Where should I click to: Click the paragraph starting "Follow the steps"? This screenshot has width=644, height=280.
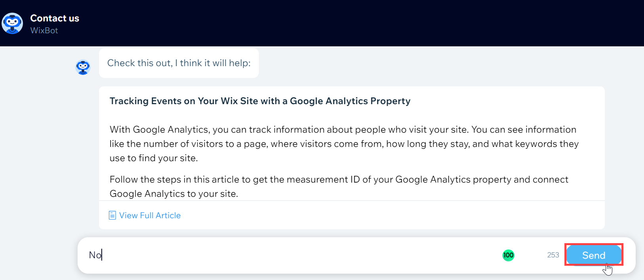click(339, 187)
